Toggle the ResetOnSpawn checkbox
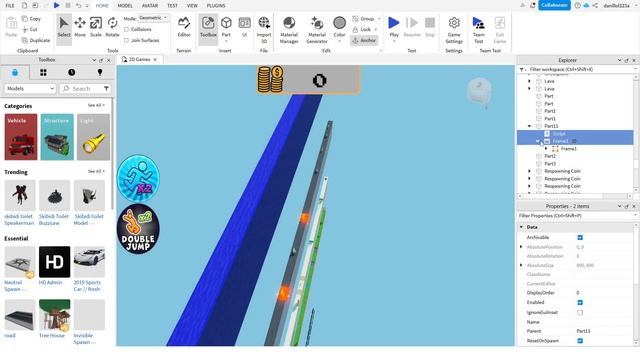Image resolution: width=640 pixels, height=360 pixels. [x=580, y=341]
